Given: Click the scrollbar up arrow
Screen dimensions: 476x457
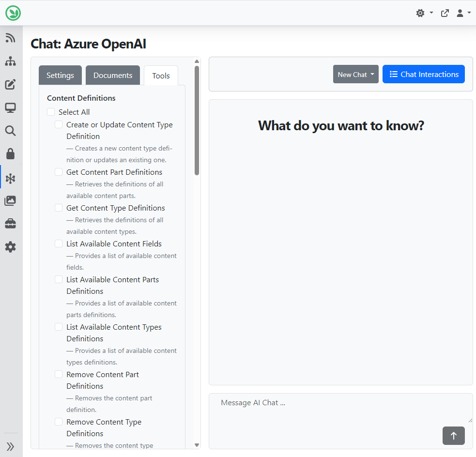Looking at the screenshot, I should pyautogui.click(x=197, y=61).
